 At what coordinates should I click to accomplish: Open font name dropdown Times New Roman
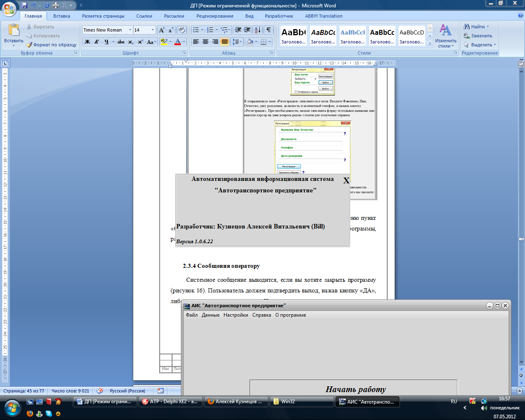click(x=130, y=30)
